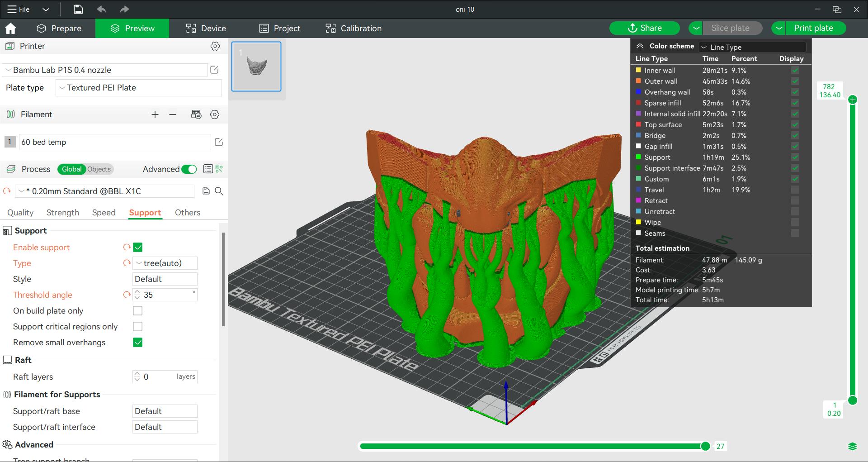
Task: Show Seams in preview
Action: point(795,233)
